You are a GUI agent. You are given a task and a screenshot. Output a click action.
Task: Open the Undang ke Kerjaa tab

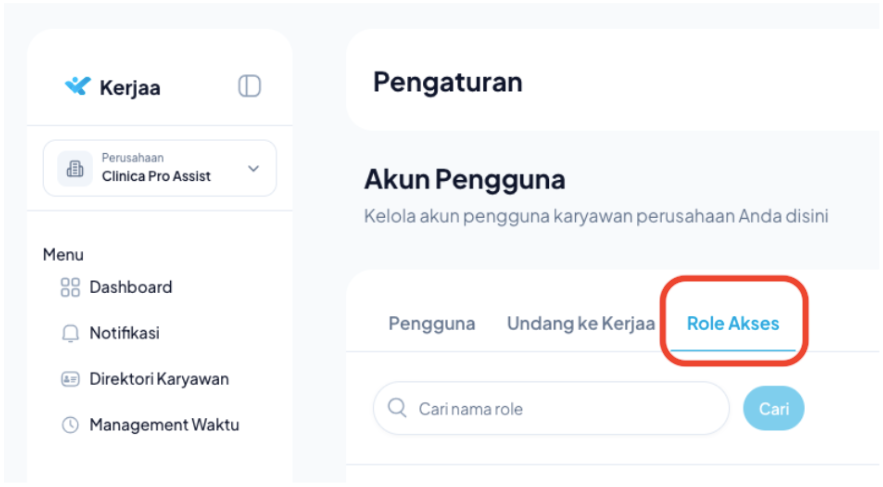tap(580, 324)
